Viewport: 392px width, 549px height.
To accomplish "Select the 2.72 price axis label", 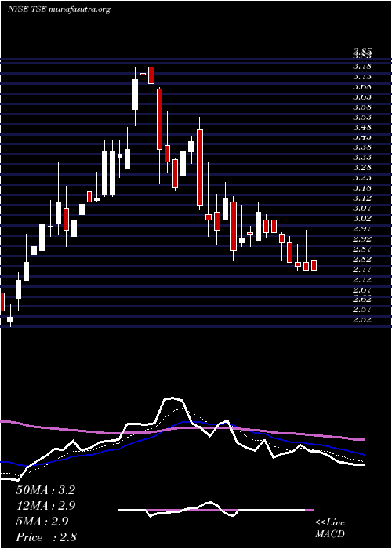I will [362, 279].
